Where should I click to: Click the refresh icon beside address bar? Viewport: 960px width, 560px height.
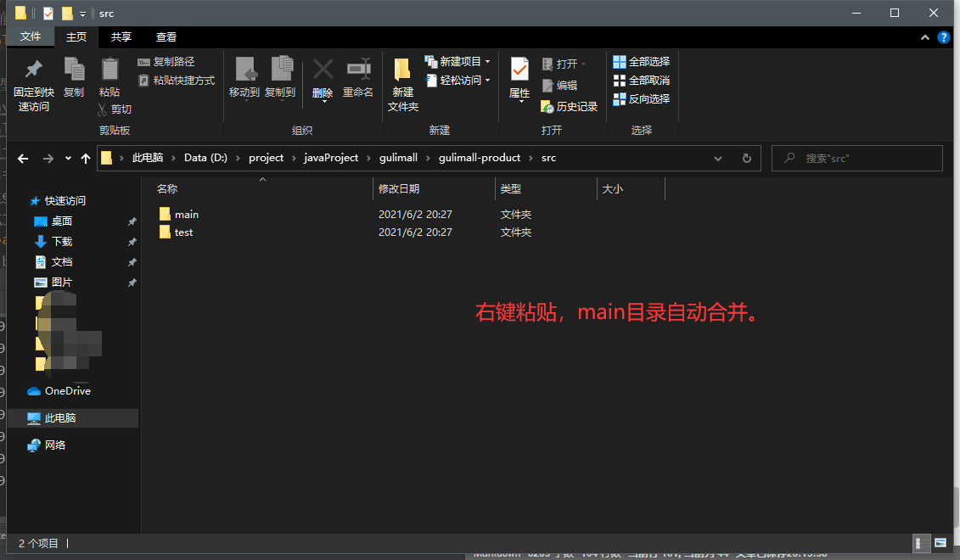745,158
